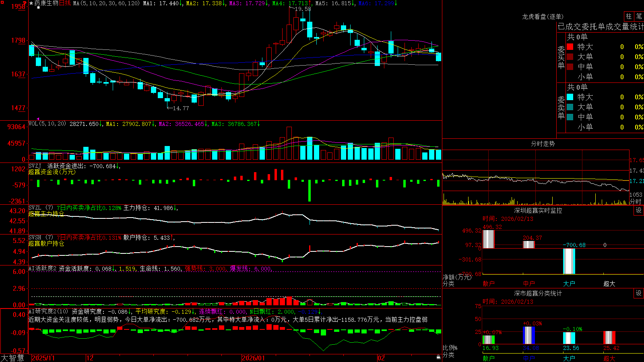Click the 14.77 low price annotation
The height and width of the screenshot is (362, 644).
tap(180, 108)
